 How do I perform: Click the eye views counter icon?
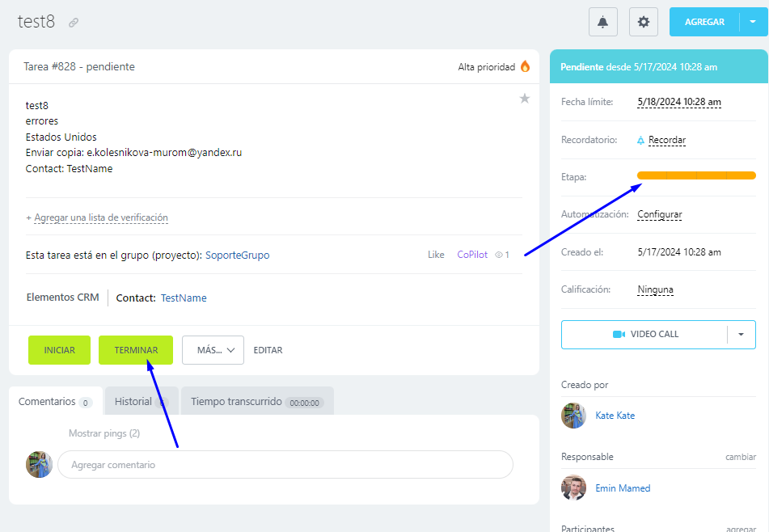pos(499,255)
